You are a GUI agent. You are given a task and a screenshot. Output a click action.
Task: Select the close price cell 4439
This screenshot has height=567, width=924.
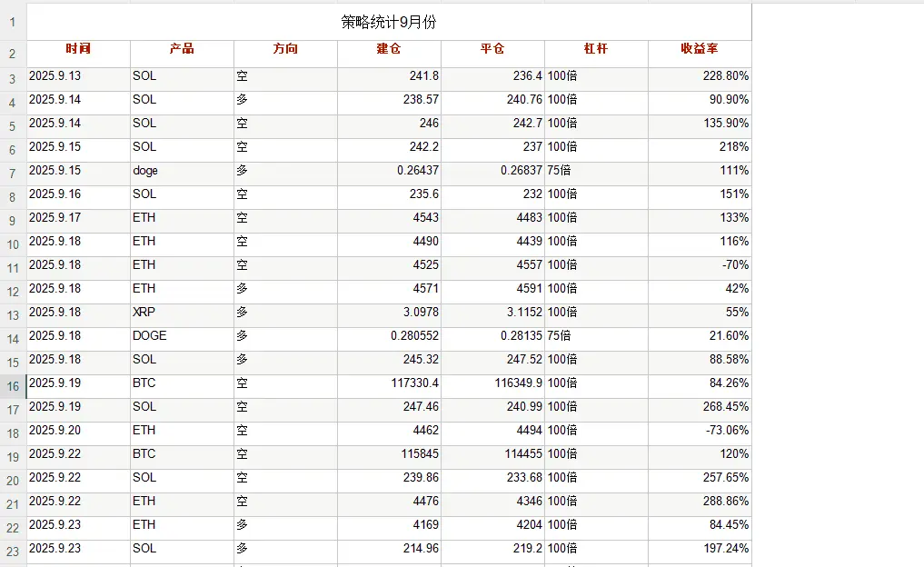(492, 244)
